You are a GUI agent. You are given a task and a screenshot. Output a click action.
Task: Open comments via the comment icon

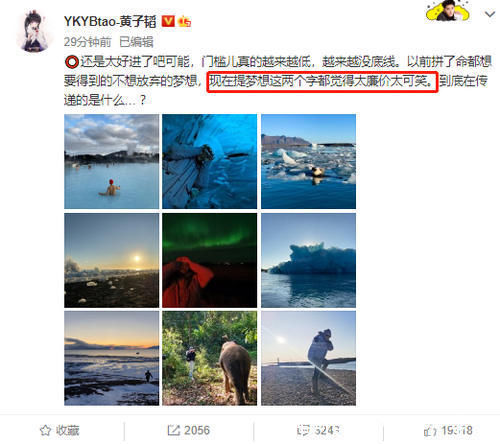coord(318,430)
